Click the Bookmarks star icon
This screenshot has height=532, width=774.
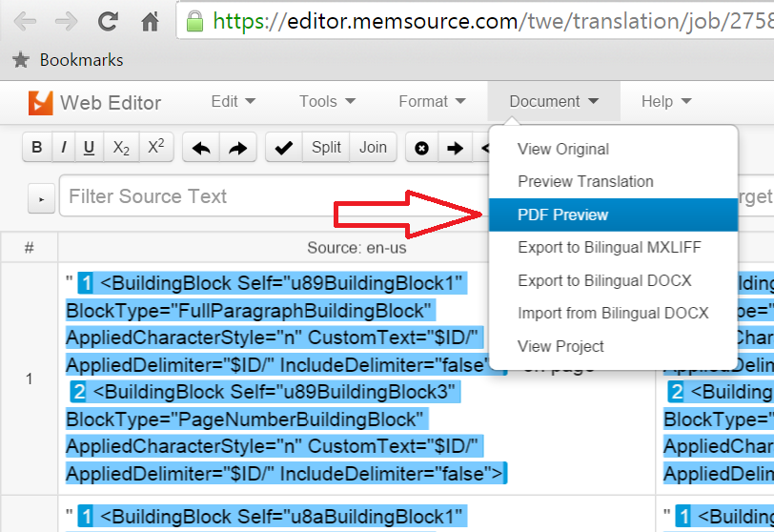(21, 60)
